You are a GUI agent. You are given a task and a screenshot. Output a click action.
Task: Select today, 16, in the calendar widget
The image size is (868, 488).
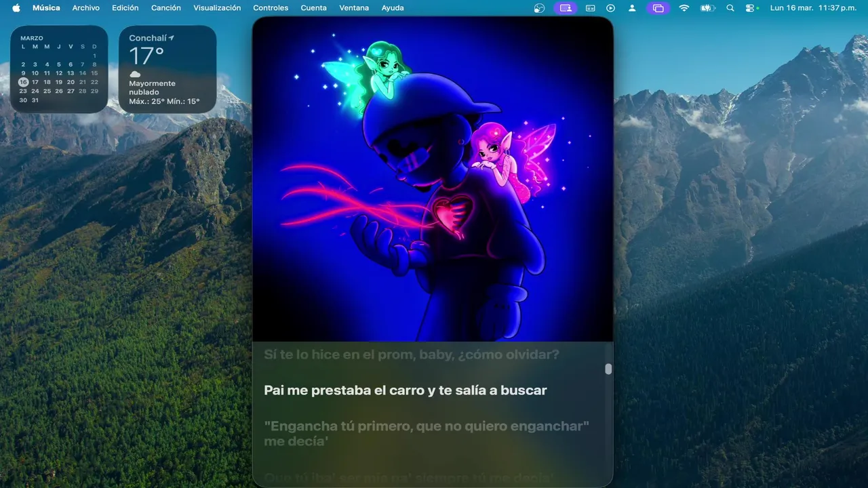click(24, 82)
